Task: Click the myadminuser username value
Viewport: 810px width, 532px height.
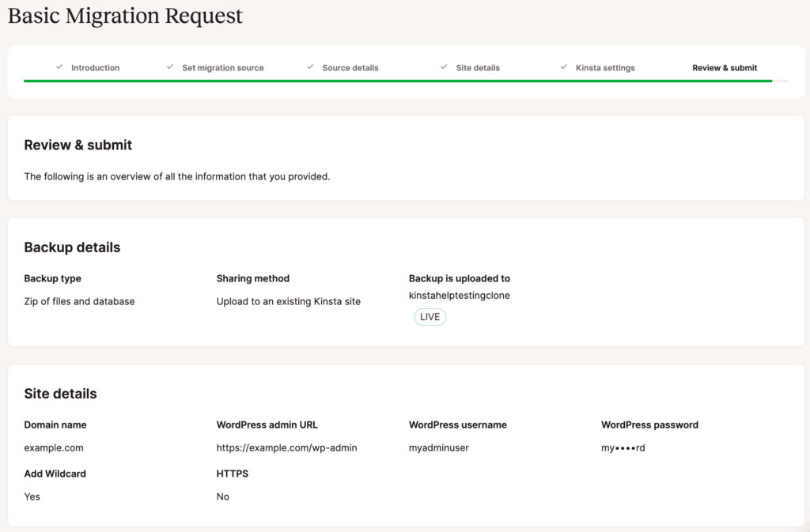Action: point(438,447)
